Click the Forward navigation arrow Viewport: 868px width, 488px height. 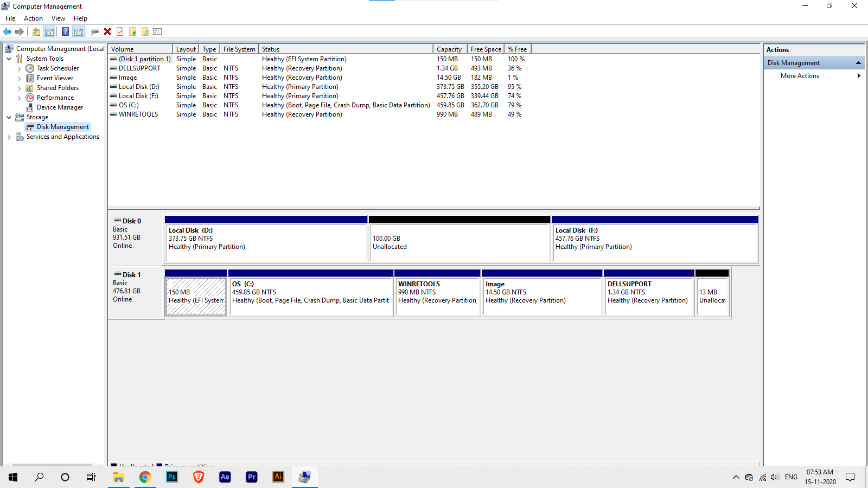point(21,31)
